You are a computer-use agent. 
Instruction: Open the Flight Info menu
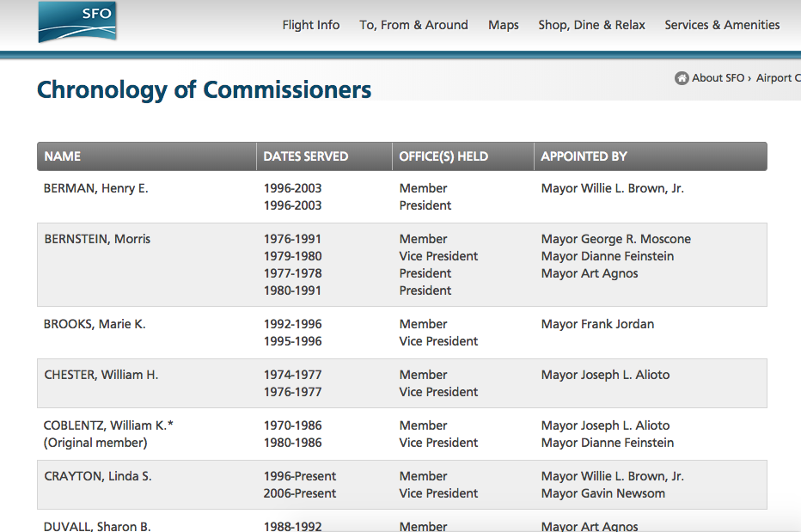tap(310, 25)
